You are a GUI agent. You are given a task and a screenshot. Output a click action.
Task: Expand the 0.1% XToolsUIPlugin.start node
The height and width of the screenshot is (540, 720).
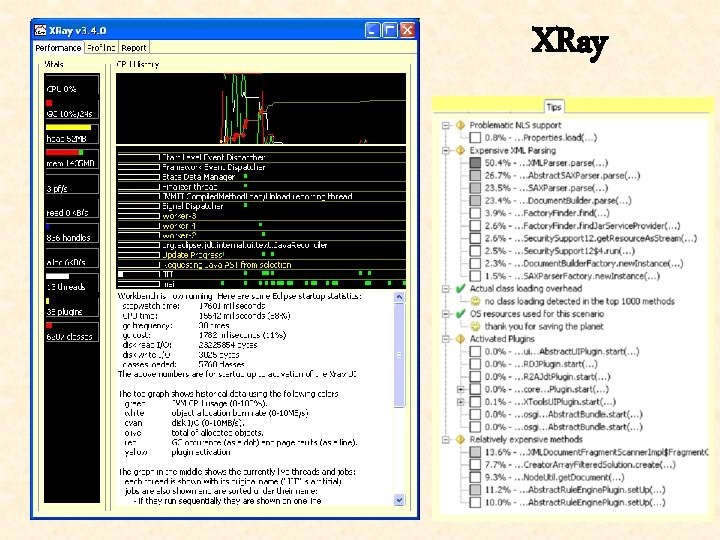461,402
